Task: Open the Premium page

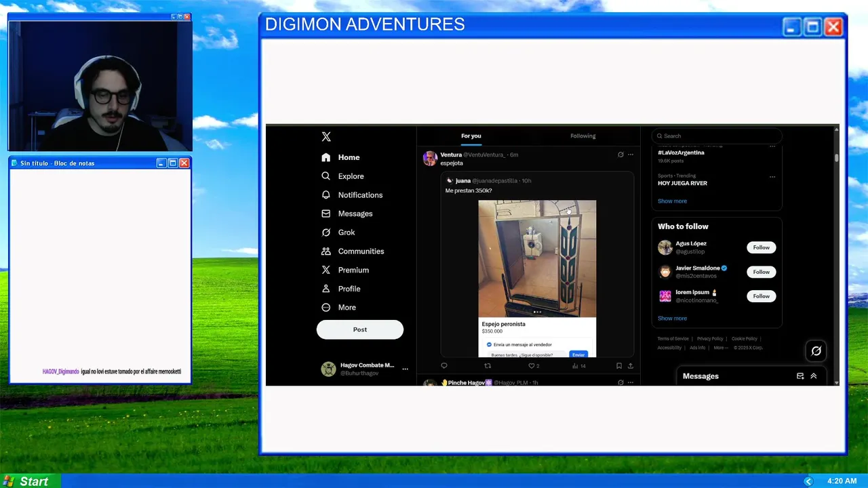Action: 346,270
